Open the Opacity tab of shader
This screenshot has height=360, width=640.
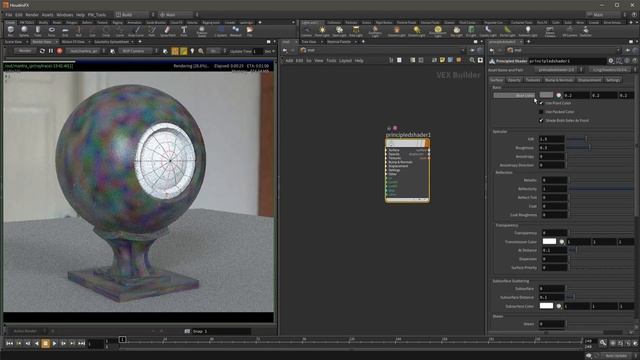pos(514,80)
